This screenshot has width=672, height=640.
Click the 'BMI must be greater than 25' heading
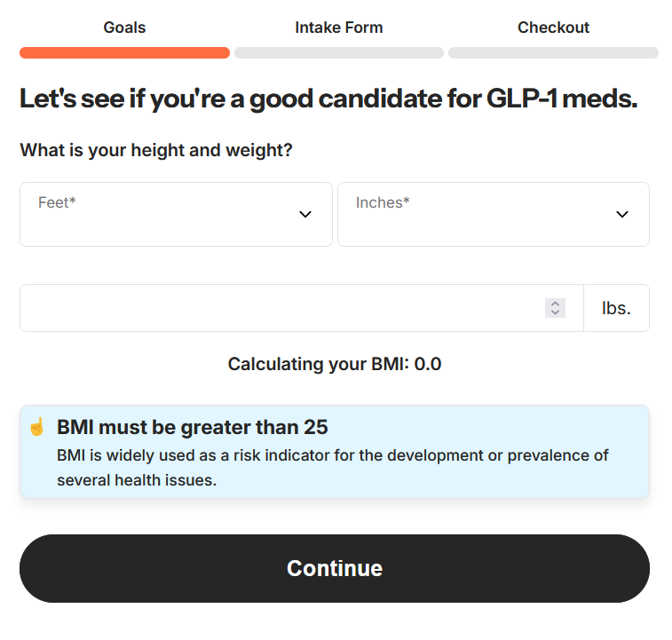[193, 427]
